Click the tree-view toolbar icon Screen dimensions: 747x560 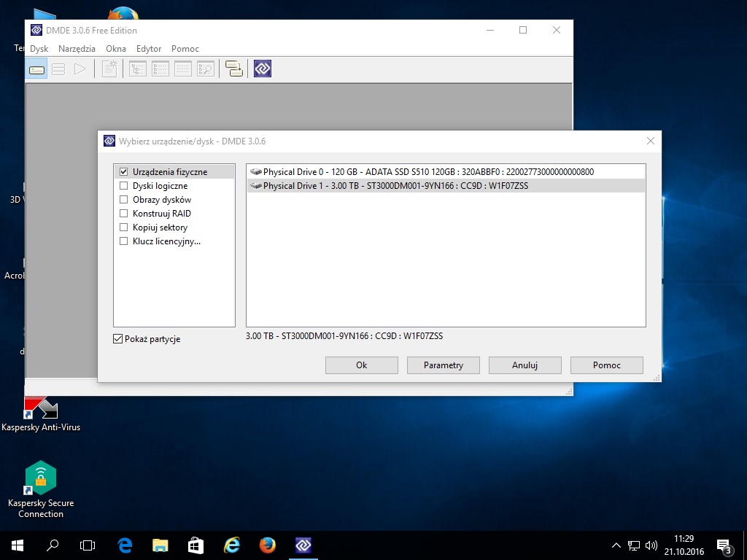(x=138, y=69)
